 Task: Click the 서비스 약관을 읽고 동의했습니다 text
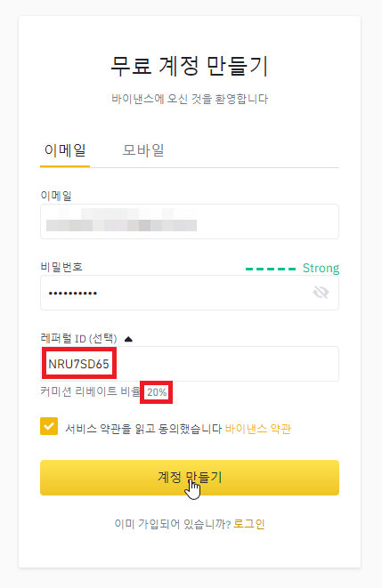143,429
